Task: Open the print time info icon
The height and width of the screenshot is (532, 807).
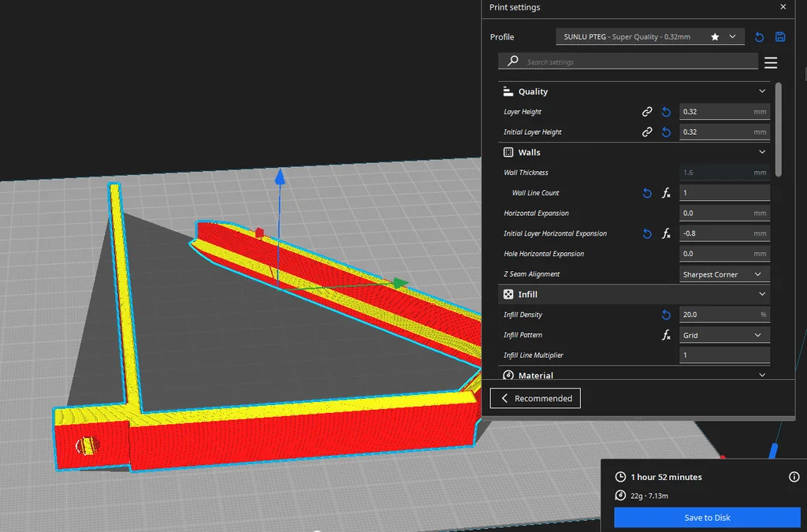Action: tap(794, 477)
